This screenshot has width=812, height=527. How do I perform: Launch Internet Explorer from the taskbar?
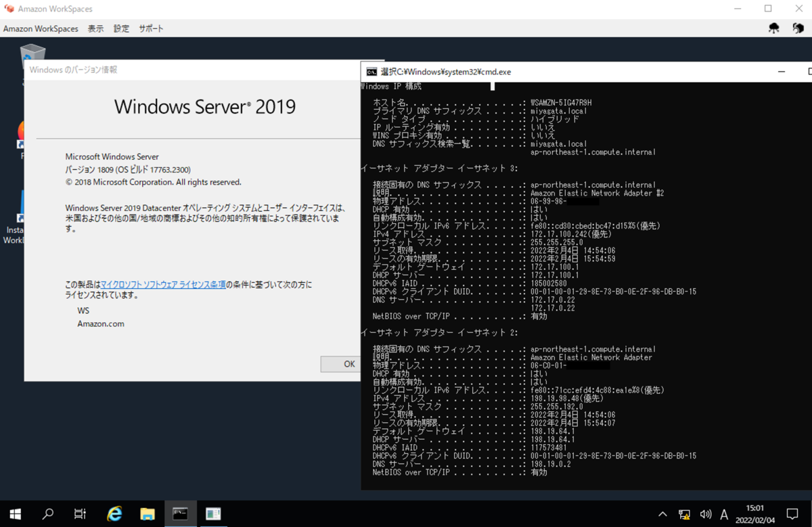(115, 513)
